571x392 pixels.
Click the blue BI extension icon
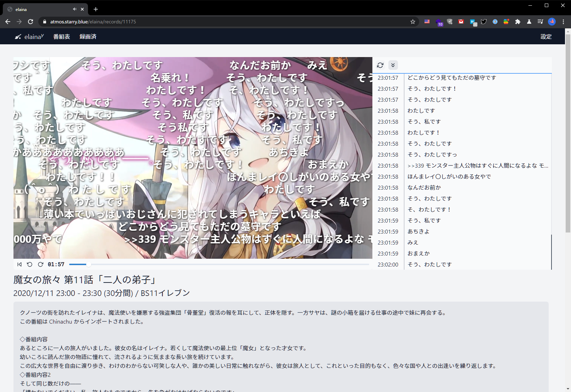coord(473,22)
